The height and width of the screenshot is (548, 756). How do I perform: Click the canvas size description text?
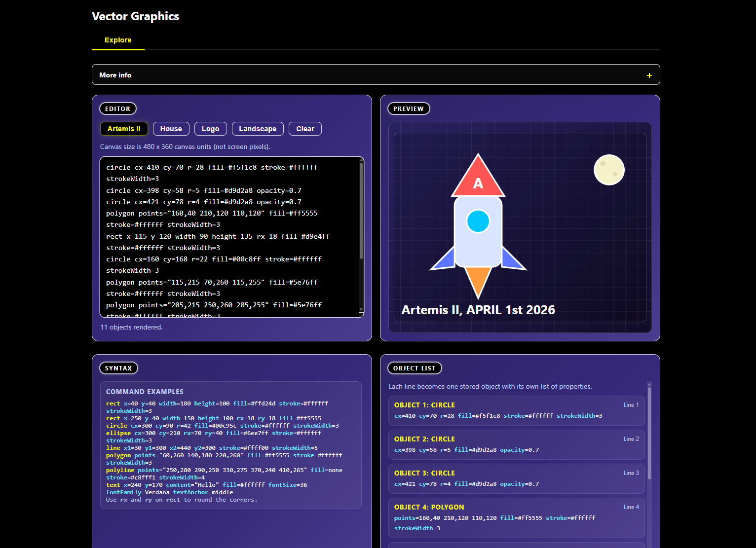coord(185,146)
